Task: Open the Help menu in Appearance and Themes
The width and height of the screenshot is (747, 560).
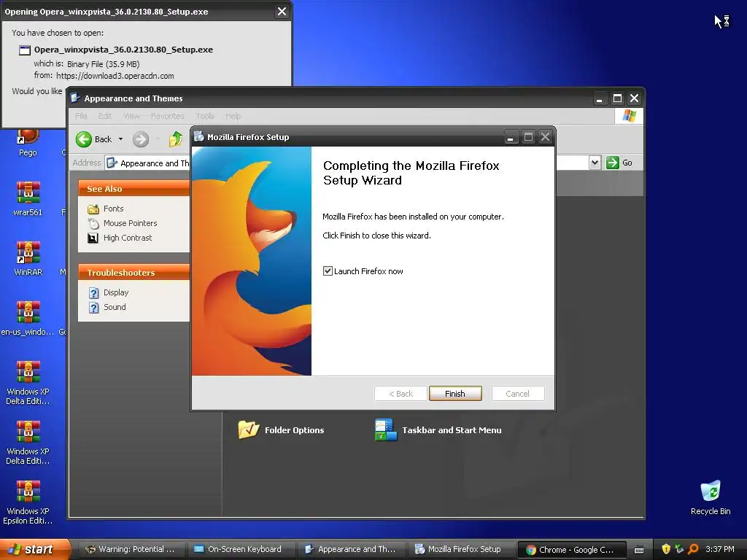Action: point(233,116)
